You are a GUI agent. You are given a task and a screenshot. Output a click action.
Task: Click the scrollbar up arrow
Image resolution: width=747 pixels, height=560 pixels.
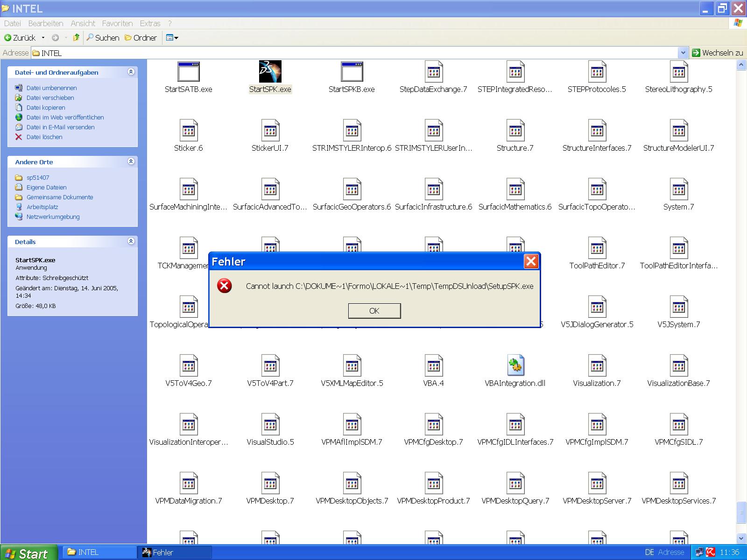(741, 65)
